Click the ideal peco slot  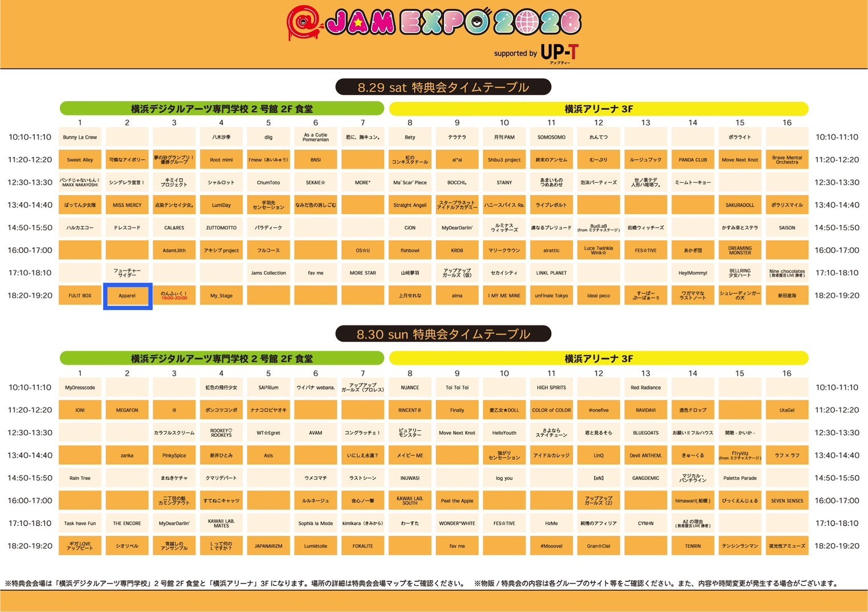(x=598, y=295)
